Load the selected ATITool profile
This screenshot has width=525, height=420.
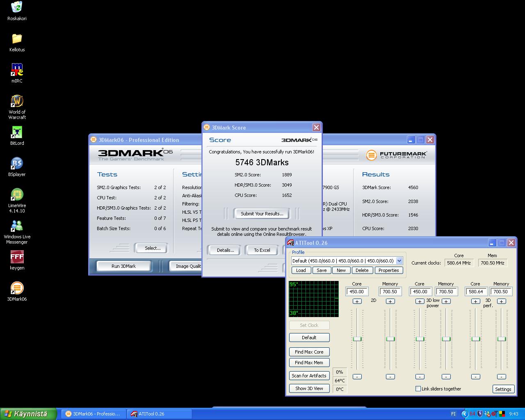point(301,270)
